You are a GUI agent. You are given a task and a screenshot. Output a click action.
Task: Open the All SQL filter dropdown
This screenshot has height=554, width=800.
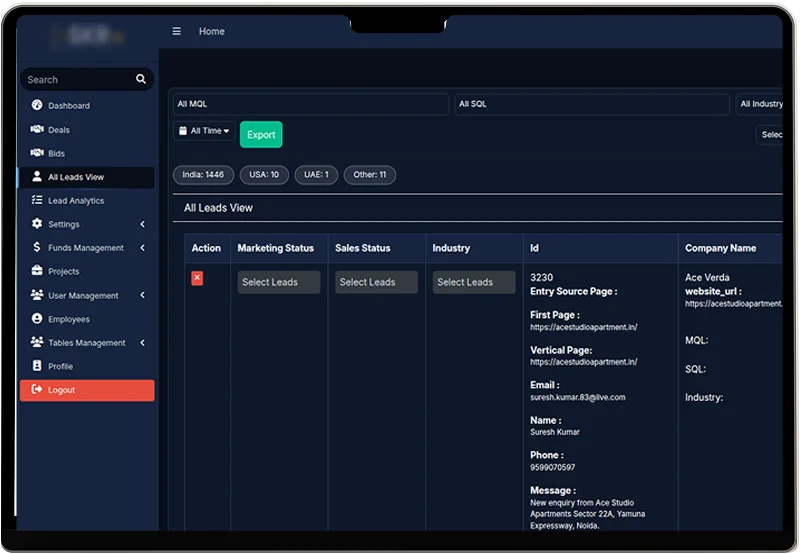point(592,104)
